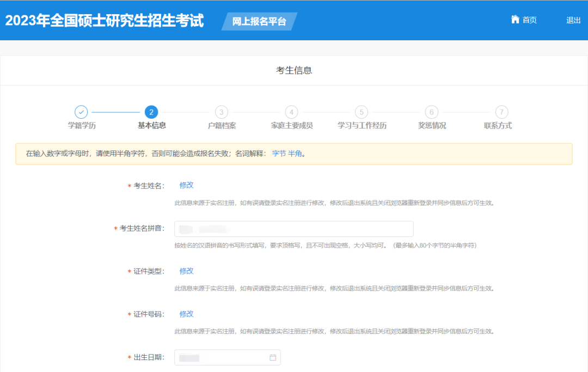The image size is (588, 372).
Task: Select the 联系方式 step label
Action: click(x=498, y=126)
